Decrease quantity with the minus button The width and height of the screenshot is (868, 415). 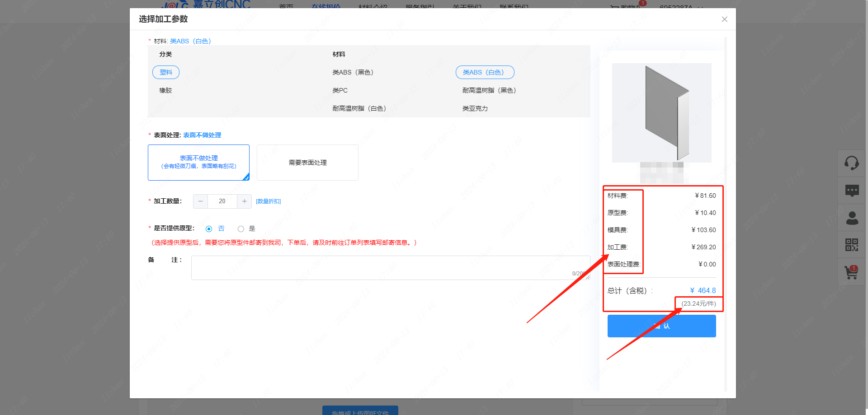(201, 201)
